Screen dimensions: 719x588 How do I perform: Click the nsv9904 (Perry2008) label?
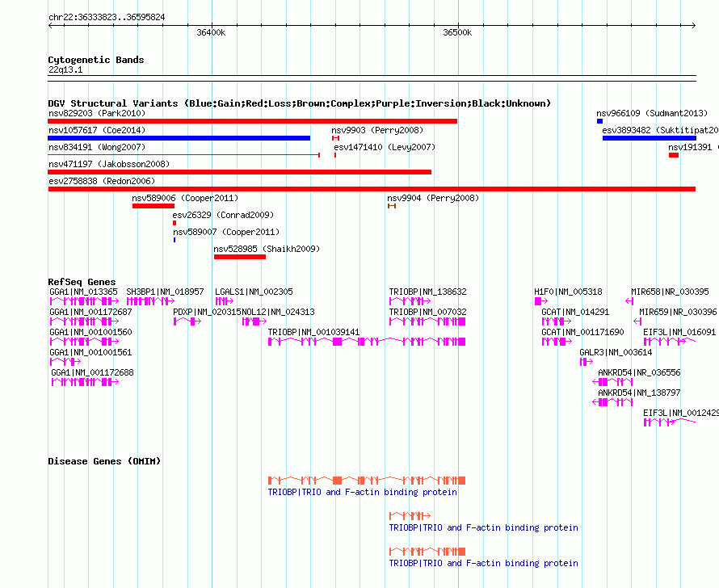433,198
